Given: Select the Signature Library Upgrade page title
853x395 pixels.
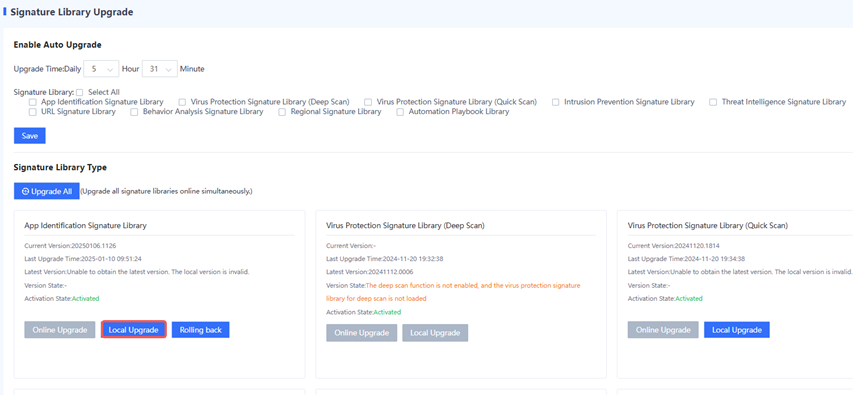Looking at the screenshot, I should [x=72, y=12].
